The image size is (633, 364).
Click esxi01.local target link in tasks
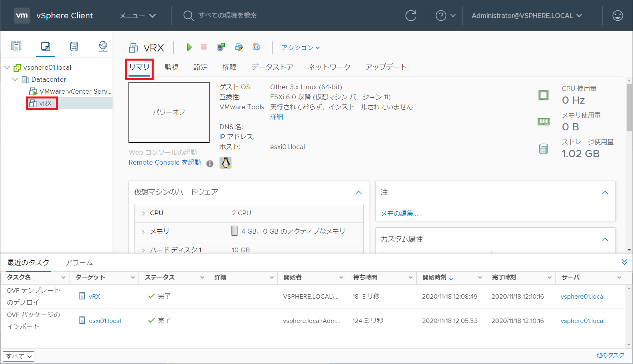point(105,321)
